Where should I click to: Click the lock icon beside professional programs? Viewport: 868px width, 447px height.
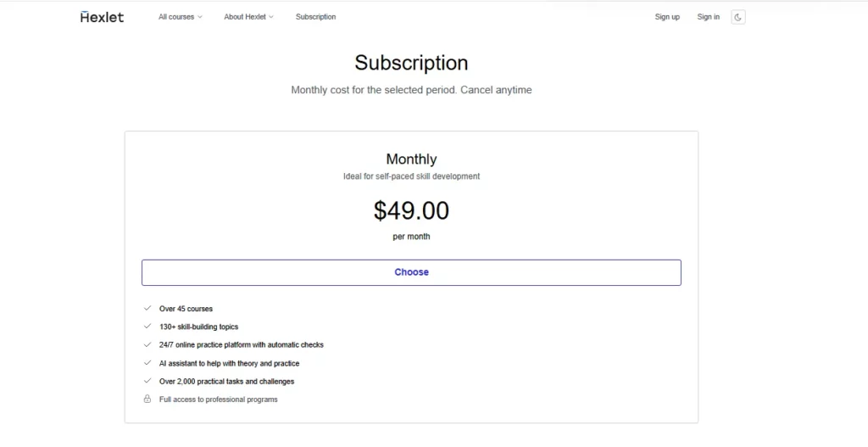pyautogui.click(x=147, y=400)
